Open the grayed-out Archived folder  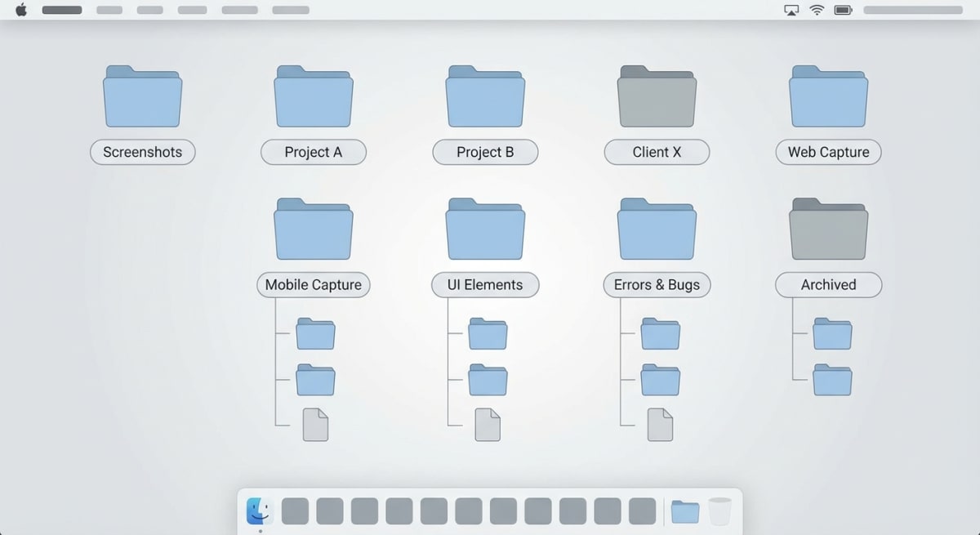(828, 230)
